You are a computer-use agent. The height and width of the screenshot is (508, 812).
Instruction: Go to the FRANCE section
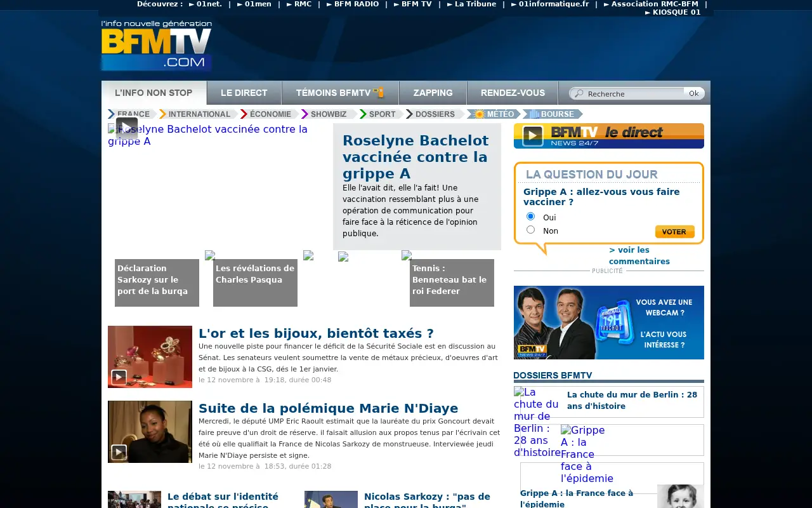(x=133, y=114)
